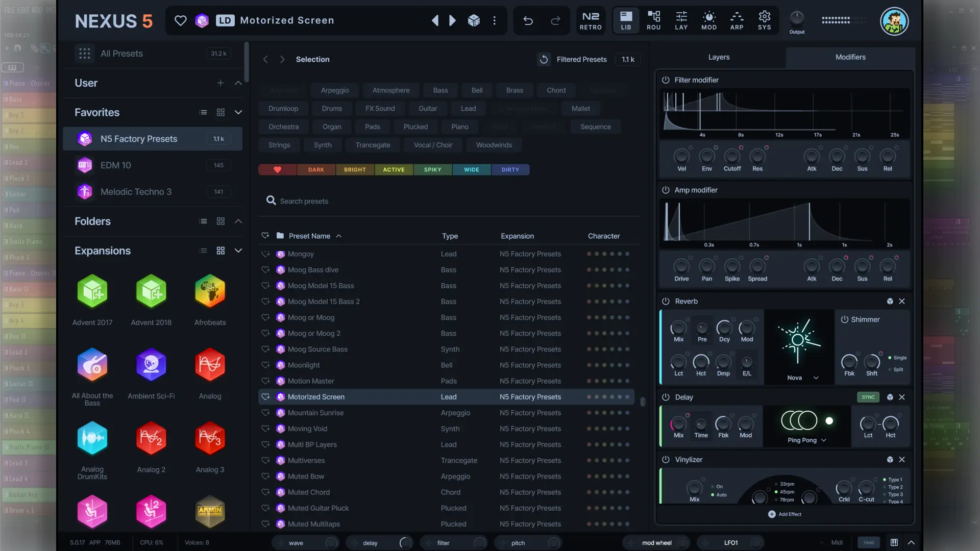
Task: Open the LIB library tab
Action: pos(626,21)
